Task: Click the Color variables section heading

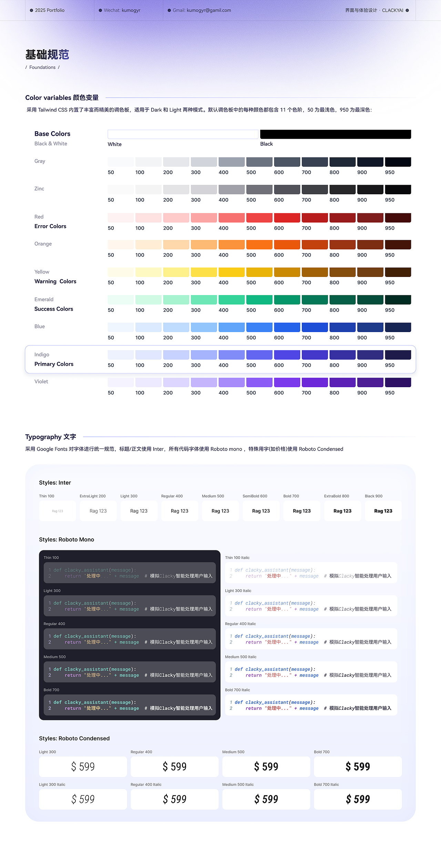Action: (x=62, y=97)
